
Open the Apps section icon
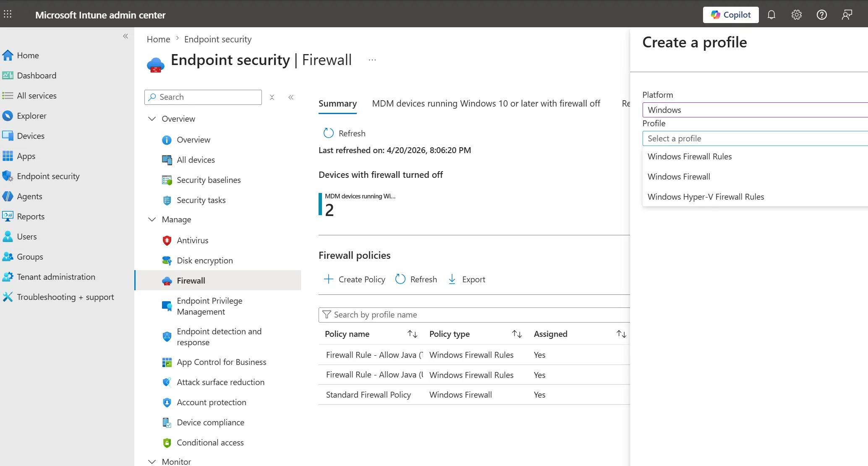(x=8, y=156)
